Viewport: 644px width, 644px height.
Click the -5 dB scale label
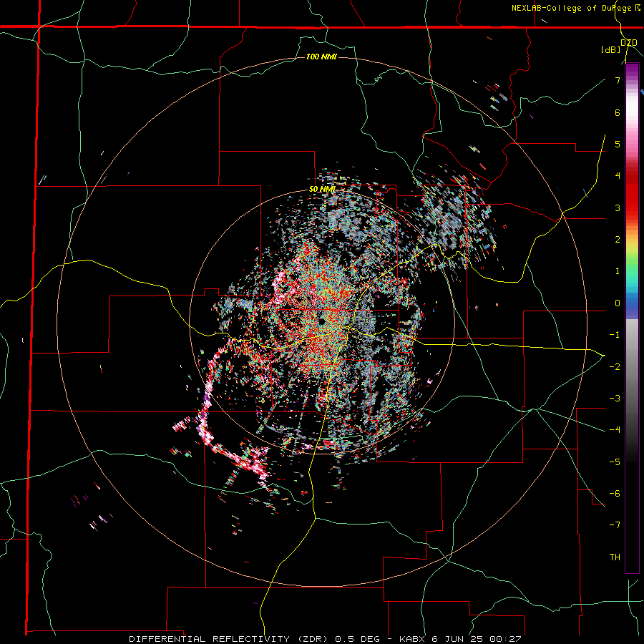pyautogui.click(x=615, y=462)
